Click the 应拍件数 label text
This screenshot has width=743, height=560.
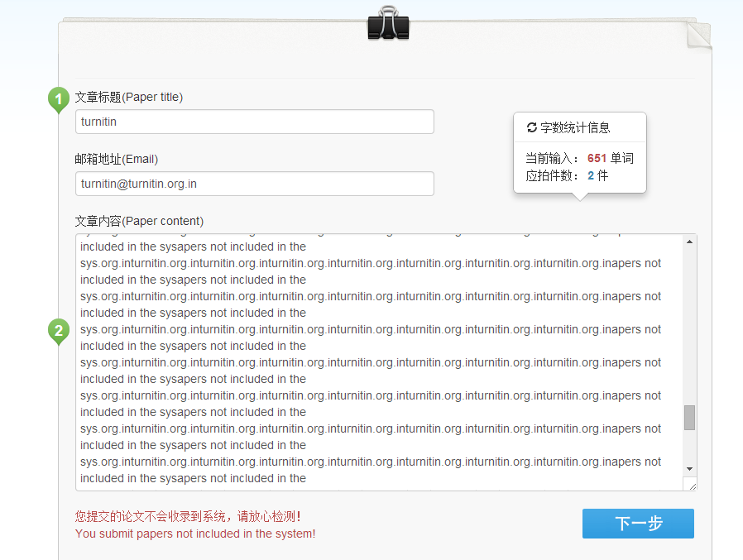[x=552, y=175]
